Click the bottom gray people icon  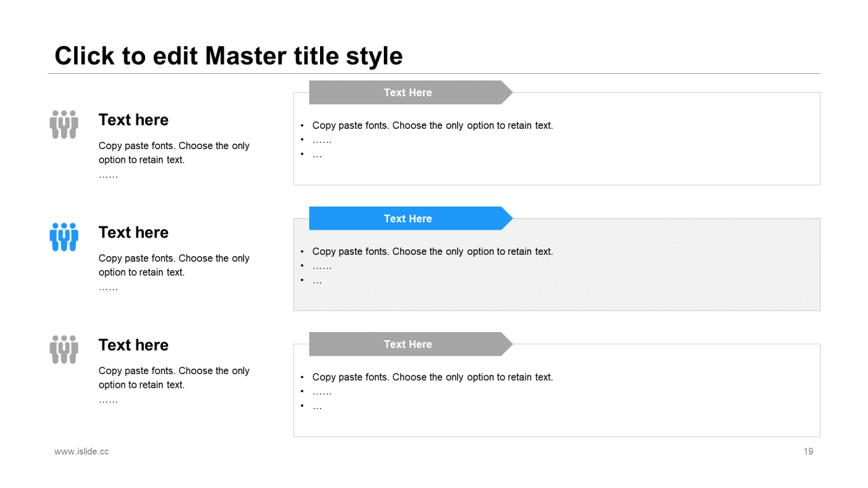click(64, 350)
